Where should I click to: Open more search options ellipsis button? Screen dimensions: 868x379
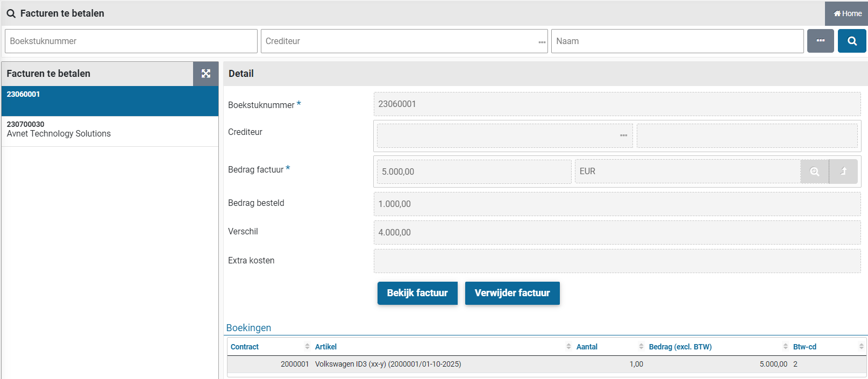820,41
